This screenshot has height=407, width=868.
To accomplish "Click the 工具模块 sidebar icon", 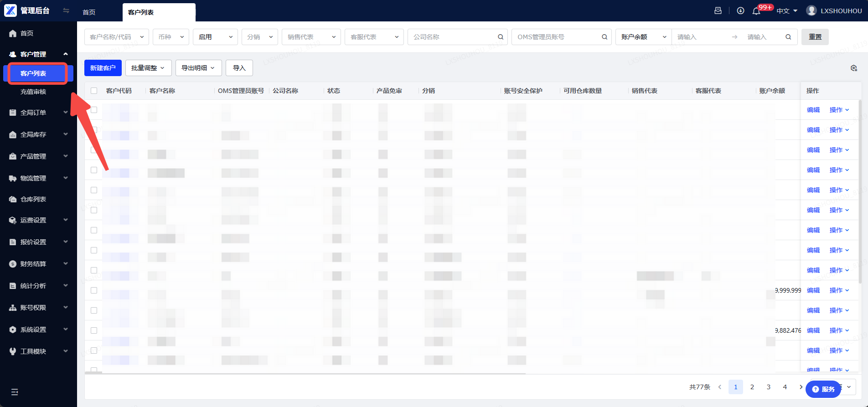I will pyautogui.click(x=13, y=351).
